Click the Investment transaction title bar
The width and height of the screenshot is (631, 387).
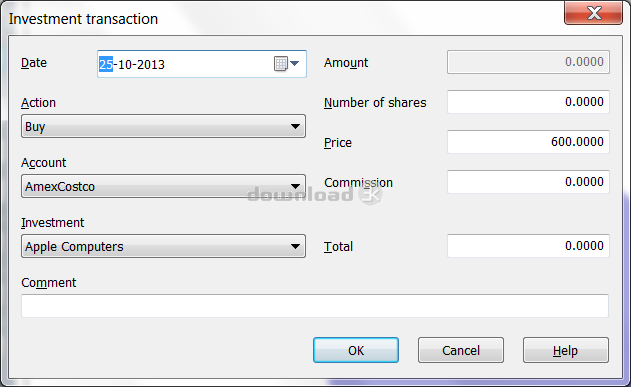(282, 19)
